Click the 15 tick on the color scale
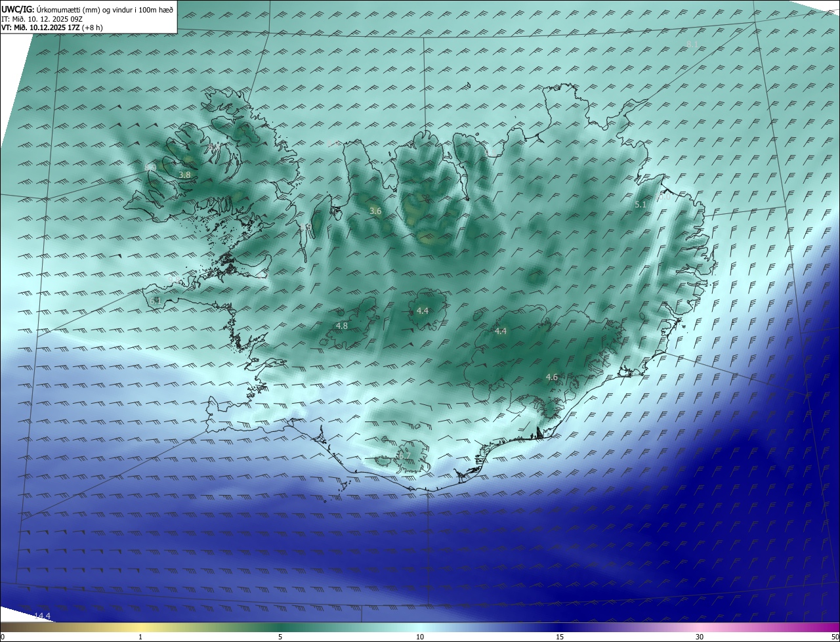Image resolution: width=840 pixels, height=642 pixels. point(560,637)
